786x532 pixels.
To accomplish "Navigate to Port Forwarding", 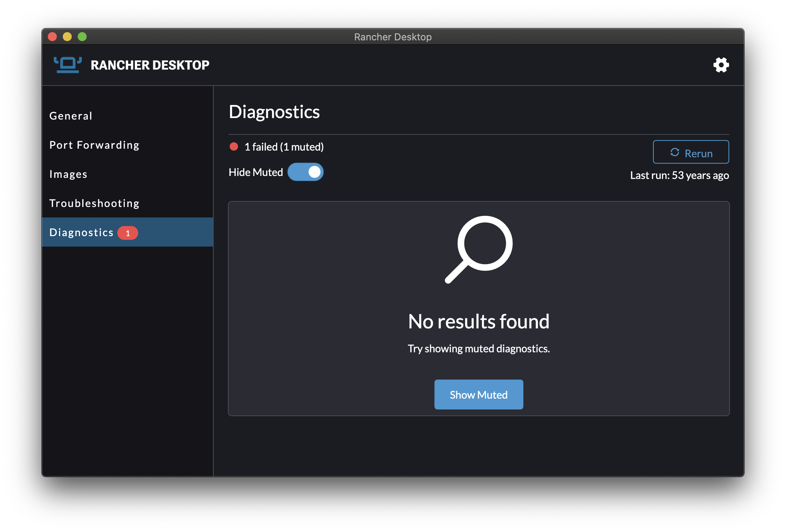I will pyautogui.click(x=94, y=145).
